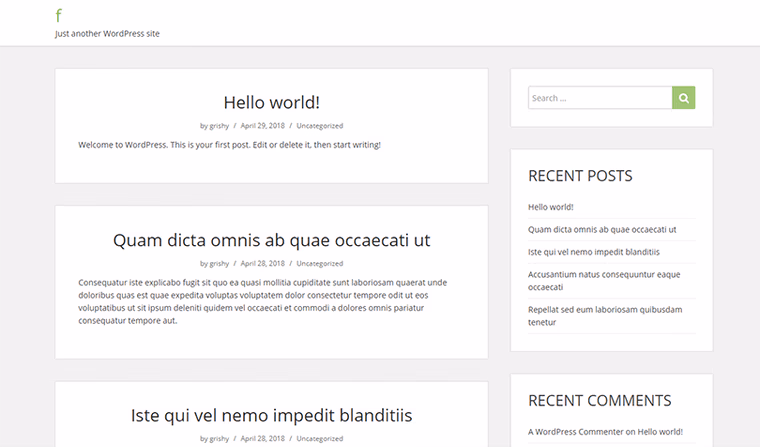Screen dimensions: 760x447
Task: Focus the Search input field
Action: (x=599, y=98)
